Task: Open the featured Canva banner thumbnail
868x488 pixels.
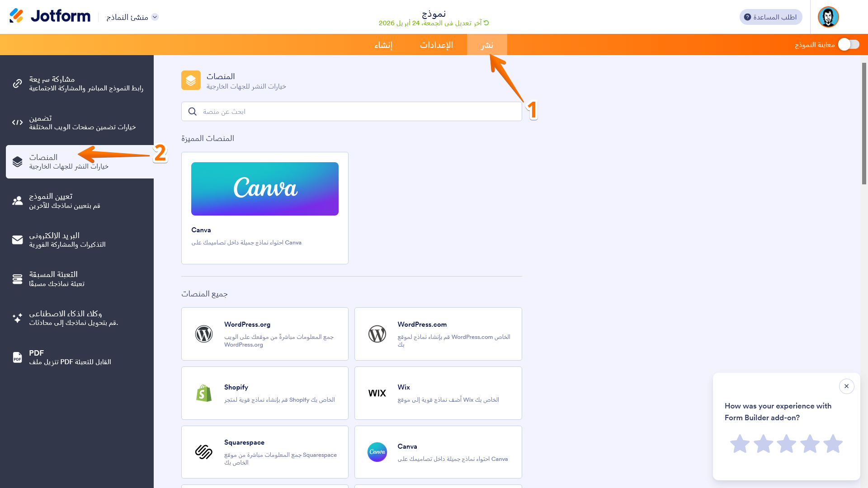Action: pos(265,189)
